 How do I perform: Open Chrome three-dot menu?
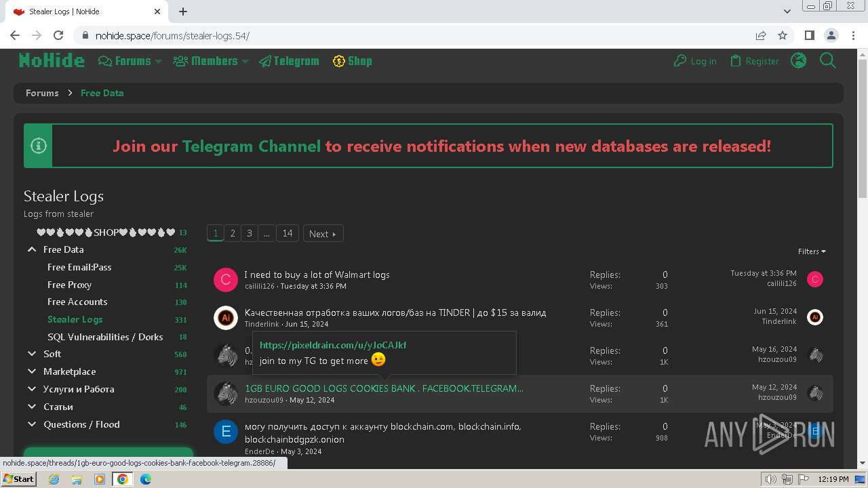pos(852,35)
